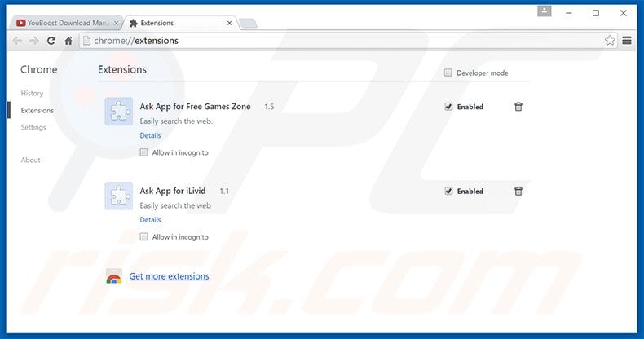Open a new tab
This screenshot has width=644, height=339.
click(x=248, y=24)
